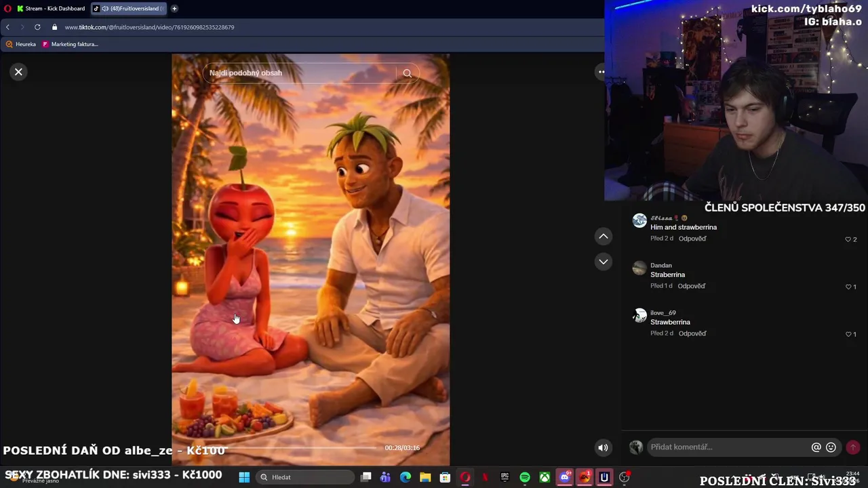This screenshot has height=488, width=868.
Task: Open Microsoft Store from the taskbar
Action: pyautogui.click(x=445, y=477)
